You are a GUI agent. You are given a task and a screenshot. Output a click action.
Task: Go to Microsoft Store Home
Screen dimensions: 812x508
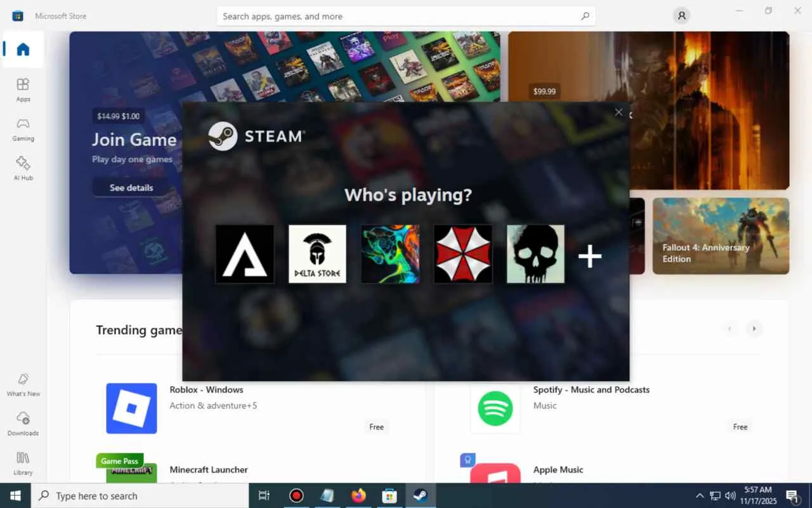[x=23, y=50]
